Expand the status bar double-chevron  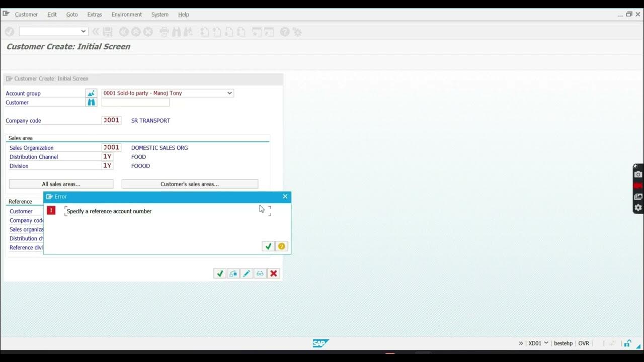click(x=521, y=343)
